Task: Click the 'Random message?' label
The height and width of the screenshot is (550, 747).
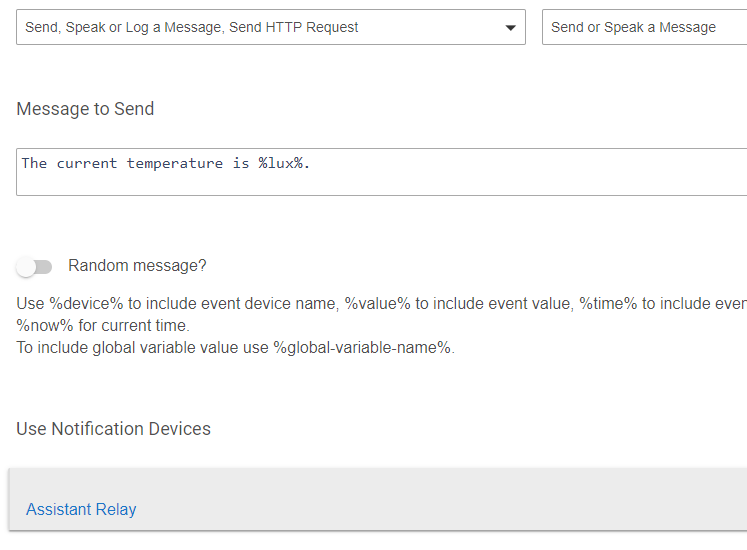Action: 137,265
